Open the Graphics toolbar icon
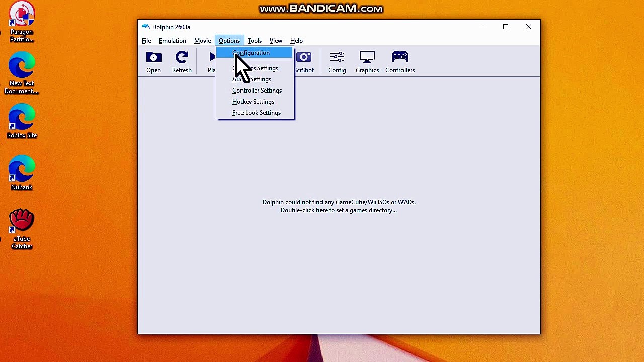The width and height of the screenshot is (644, 362). coord(367,62)
